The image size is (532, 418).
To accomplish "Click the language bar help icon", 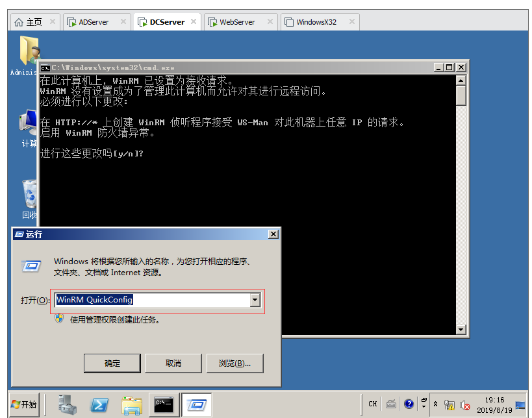I will (409, 404).
